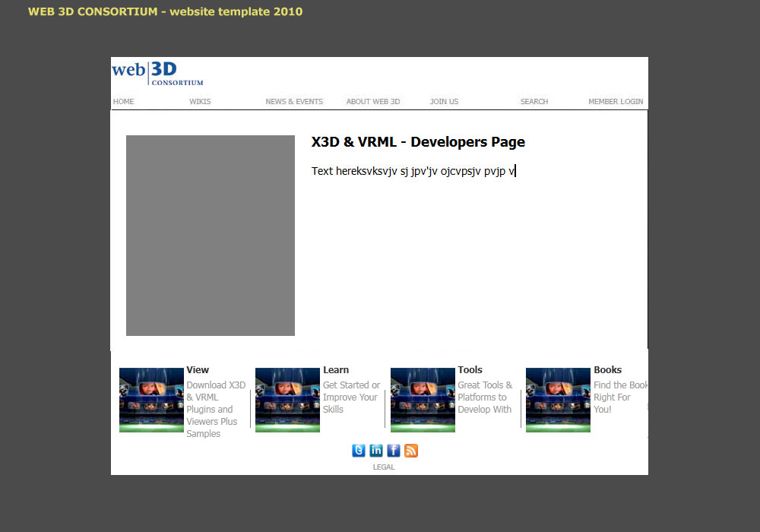Open the View section heading
Image resolution: width=760 pixels, height=532 pixels.
(x=198, y=369)
